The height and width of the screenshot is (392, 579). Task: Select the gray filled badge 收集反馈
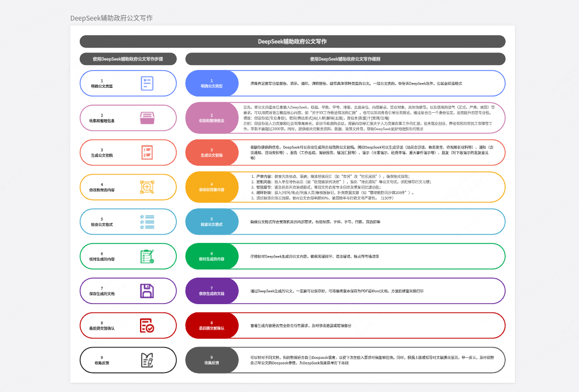(x=212, y=360)
